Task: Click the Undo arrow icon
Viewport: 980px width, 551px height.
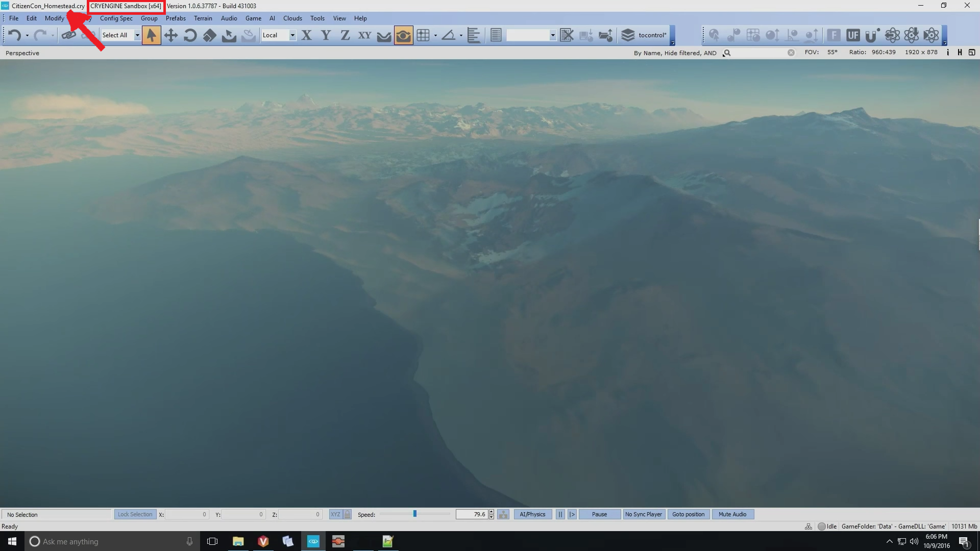Action: tap(14, 35)
